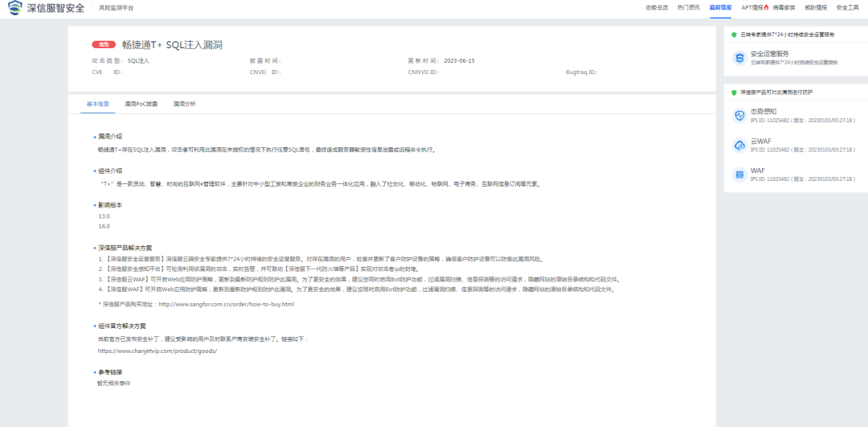Click the 参考链接 section heading
Viewport: 868px width, 427px height.
pos(110,372)
